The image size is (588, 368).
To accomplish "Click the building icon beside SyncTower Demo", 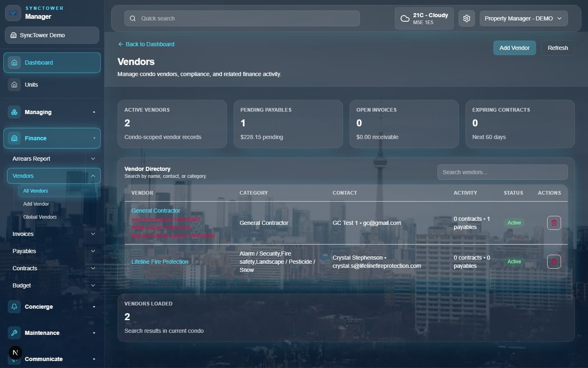I will (x=13, y=35).
